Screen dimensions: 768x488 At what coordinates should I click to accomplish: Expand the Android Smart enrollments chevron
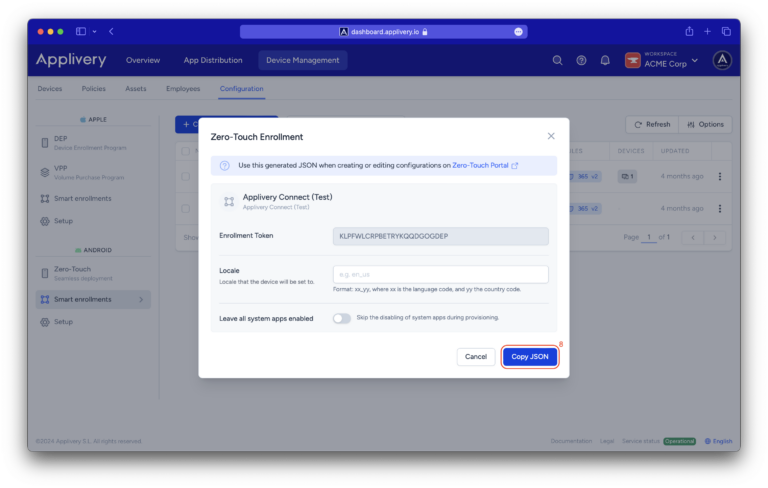(141, 299)
